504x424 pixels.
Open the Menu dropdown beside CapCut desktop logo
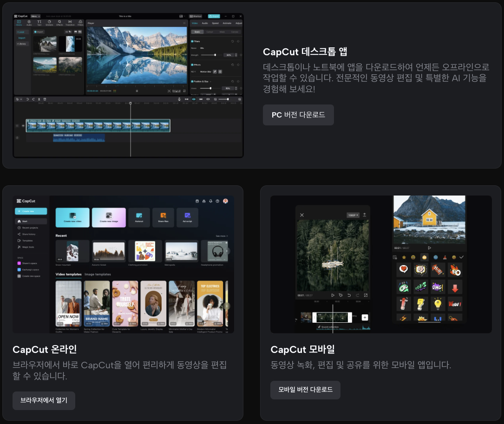(x=35, y=16)
